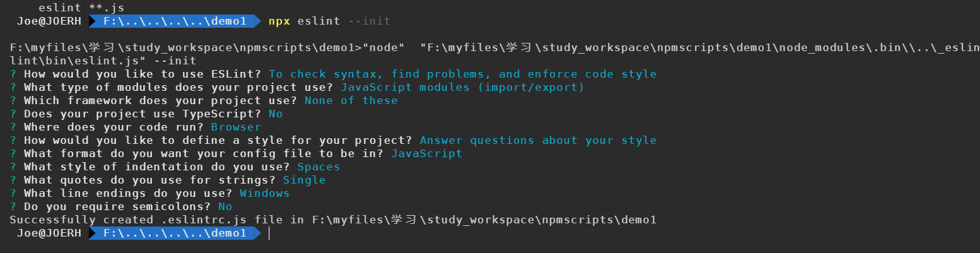980x253 pixels.
Task: Click the 'No' answer to the semicolons question
Action: (x=225, y=206)
